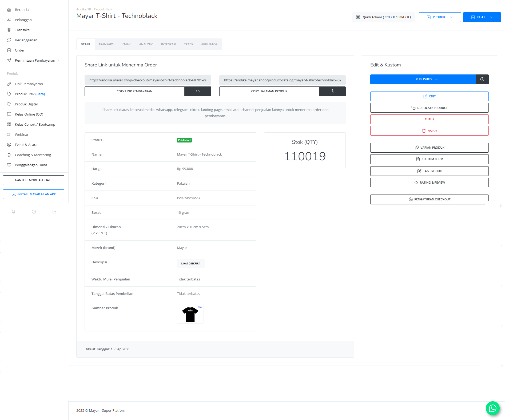
Task: Switch to the INTEGRASI tab
Action: coord(168,44)
